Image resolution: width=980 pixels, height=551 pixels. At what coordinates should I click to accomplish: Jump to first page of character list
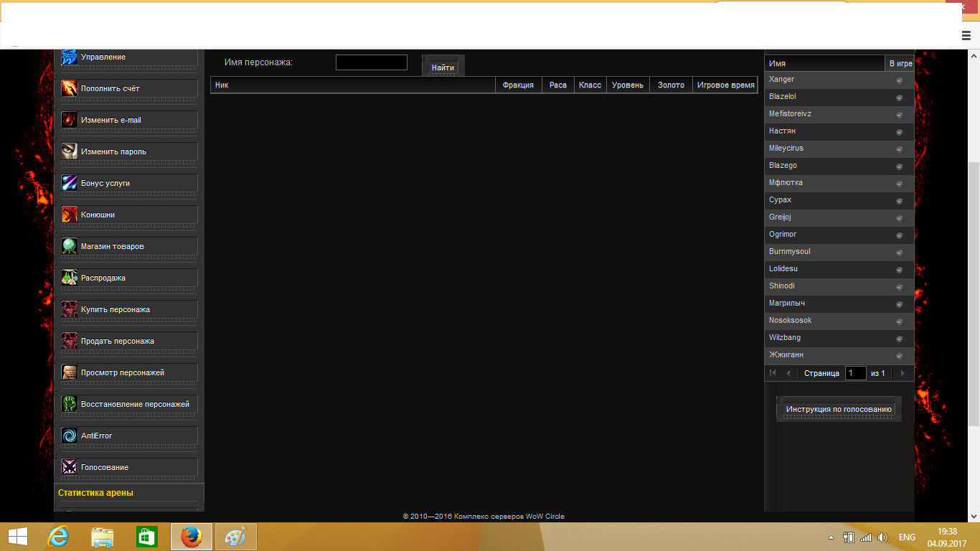[773, 373]
